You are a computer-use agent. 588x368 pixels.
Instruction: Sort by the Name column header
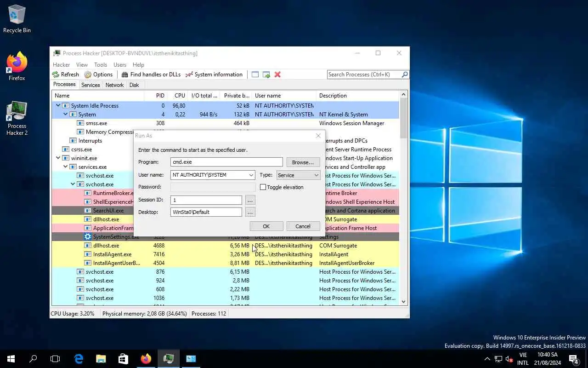point(98,96)
